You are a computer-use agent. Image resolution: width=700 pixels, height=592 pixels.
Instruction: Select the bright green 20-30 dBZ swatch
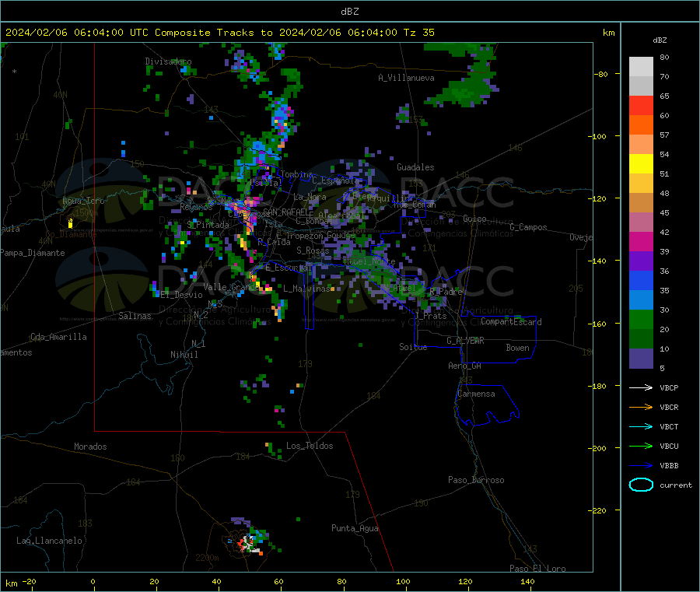[641, 319]
